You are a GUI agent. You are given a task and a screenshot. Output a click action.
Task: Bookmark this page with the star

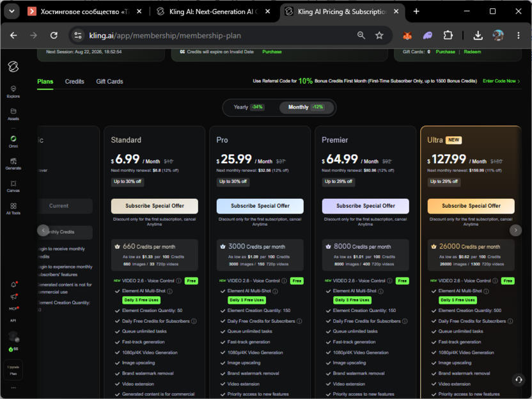(x=379, y=35)
